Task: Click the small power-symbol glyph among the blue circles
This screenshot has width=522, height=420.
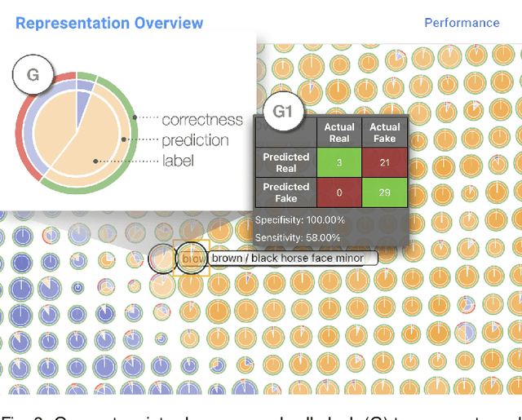Action: click(77, 288)
